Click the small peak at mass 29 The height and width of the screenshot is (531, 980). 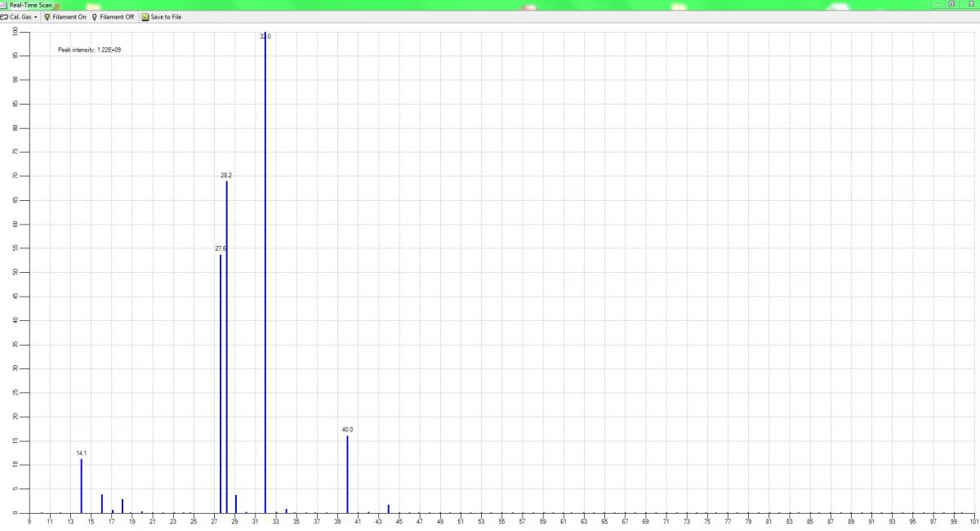[x=236, y=504]
